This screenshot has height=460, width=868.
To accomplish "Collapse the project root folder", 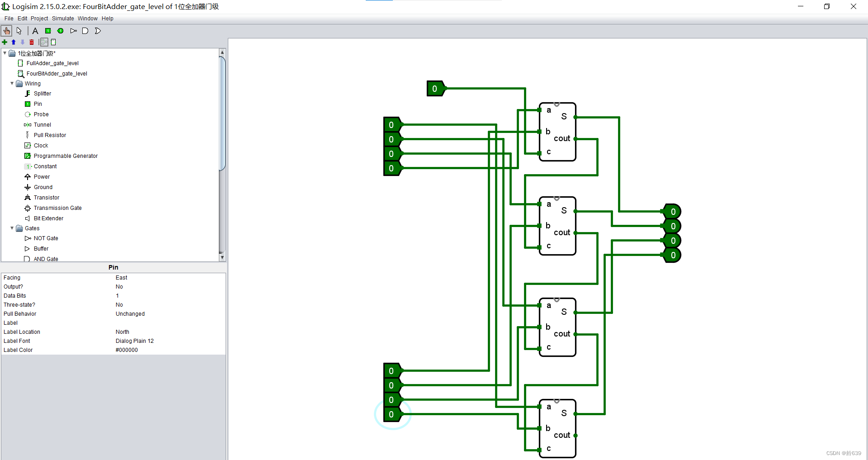I will [x=5, y=53].
